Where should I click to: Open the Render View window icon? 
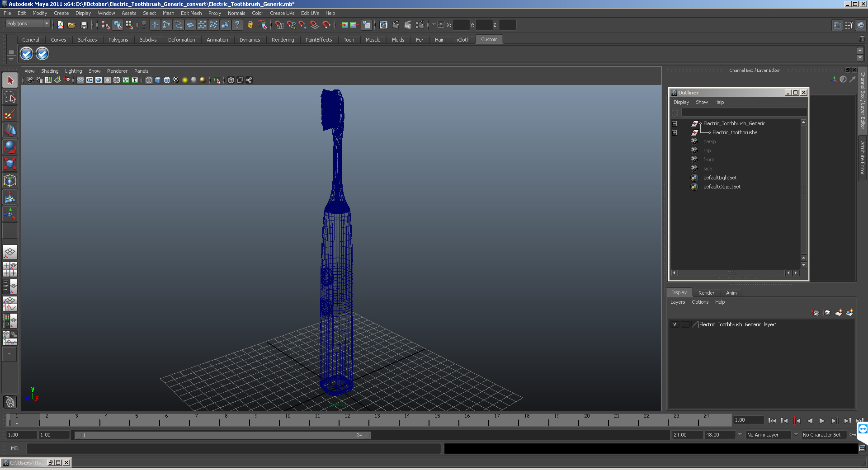[x=383, y=25]
